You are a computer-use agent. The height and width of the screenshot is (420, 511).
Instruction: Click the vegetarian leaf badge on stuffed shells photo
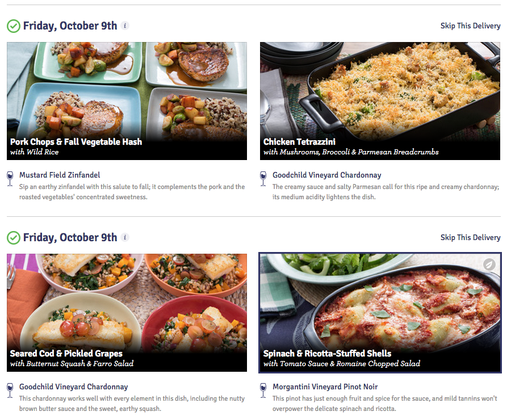coord(488,264)
